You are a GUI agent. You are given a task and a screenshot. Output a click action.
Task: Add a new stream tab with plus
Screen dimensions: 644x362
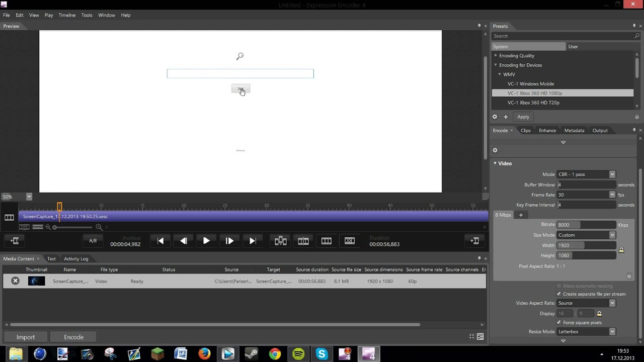[521, 215]
